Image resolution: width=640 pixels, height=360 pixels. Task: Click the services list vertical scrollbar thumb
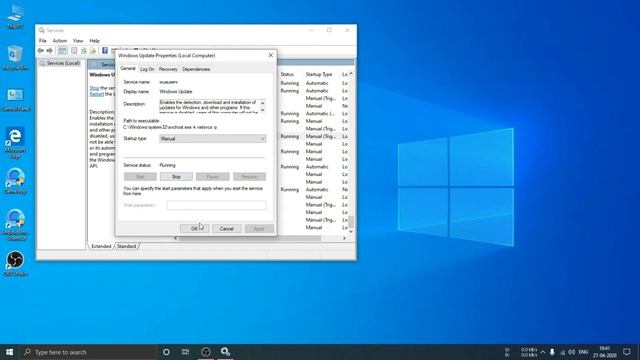point(351,222)
